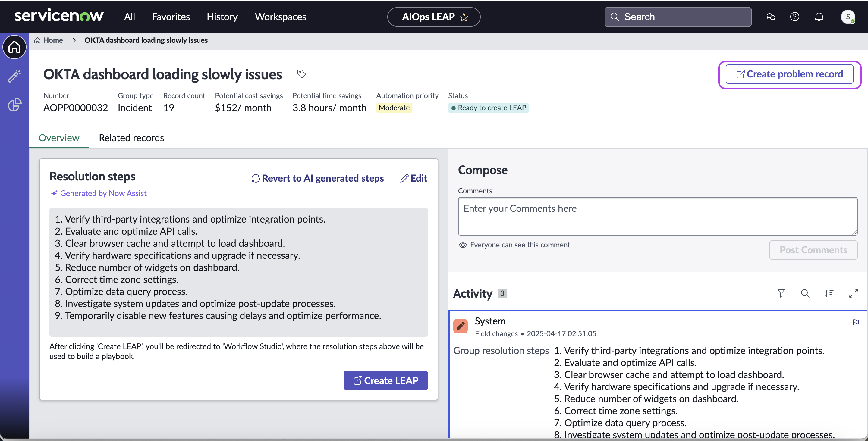The width and height of the screenshot is (868, 441).
Task: Click the Activity count badge
Action: (x=502, y=293)
